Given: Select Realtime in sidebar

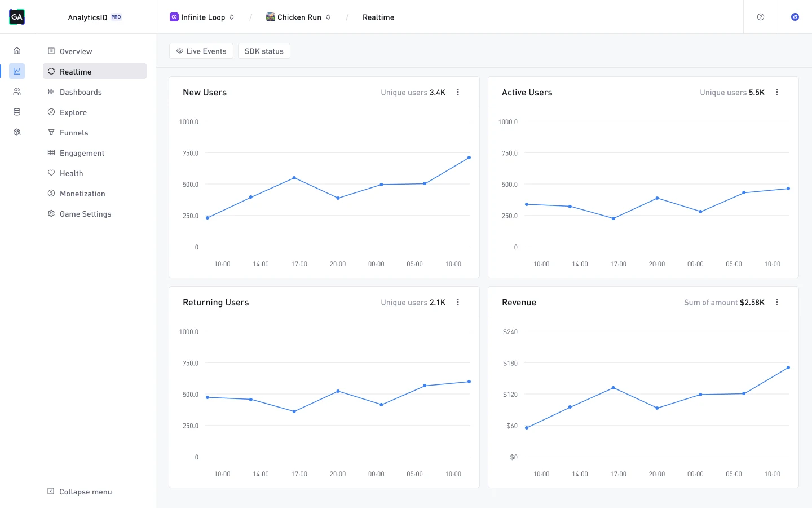Looking at the screenshot, I should point(95,71).
